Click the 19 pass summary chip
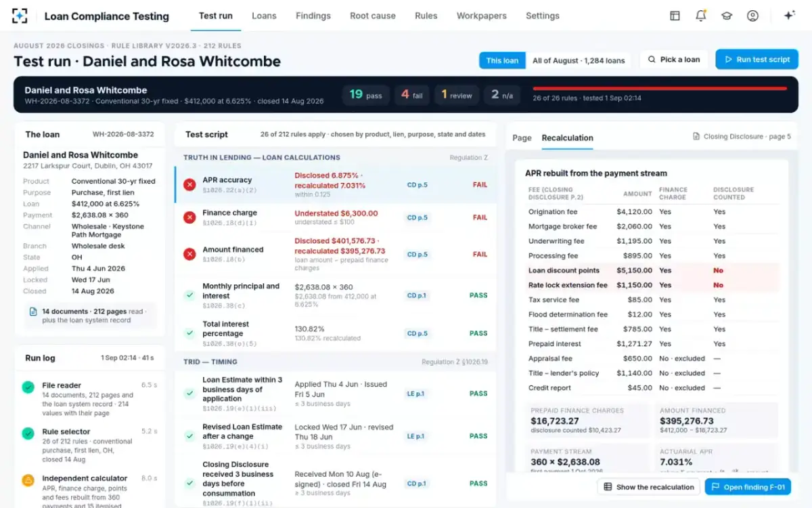812x508 pixels. pos(366,95)
